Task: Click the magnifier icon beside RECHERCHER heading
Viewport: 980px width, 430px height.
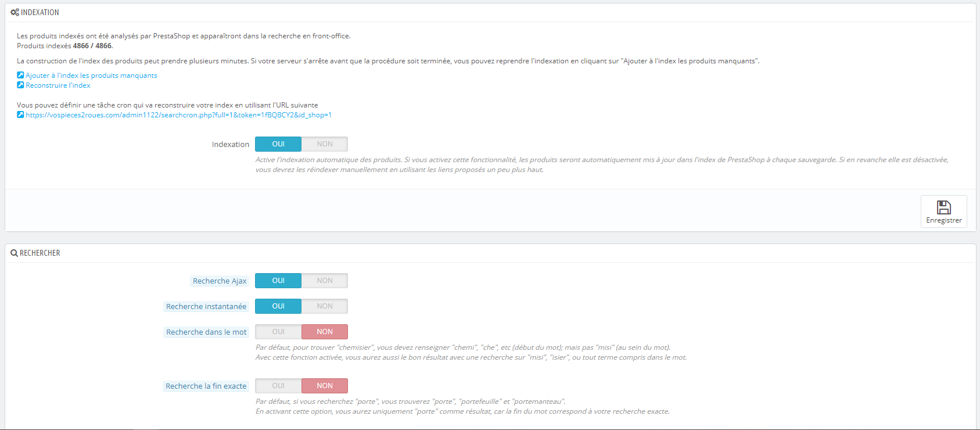Action: click(x=14, y=253)
